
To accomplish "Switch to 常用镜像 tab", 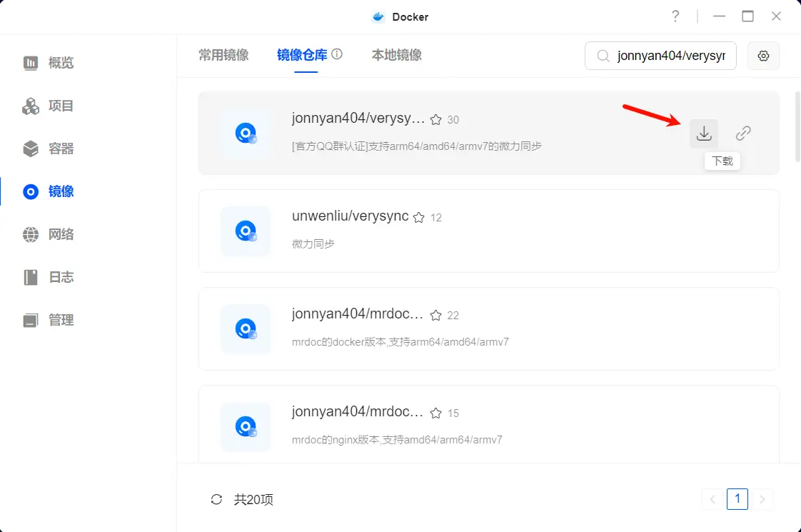I will click(223, 55).
